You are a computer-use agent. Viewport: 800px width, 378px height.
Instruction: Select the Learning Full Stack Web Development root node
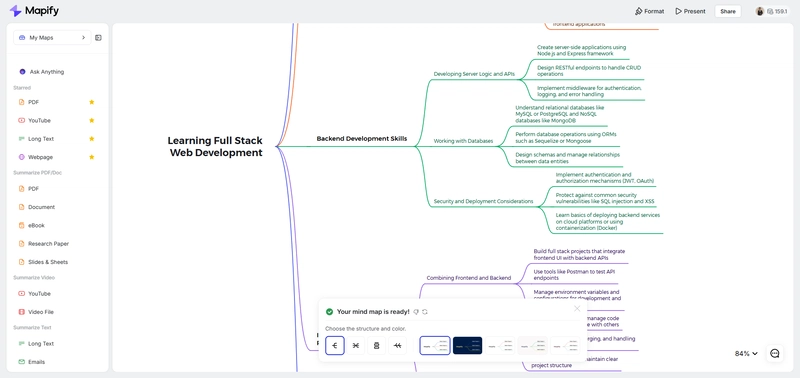pyautogui.click(x=215, y=146)
